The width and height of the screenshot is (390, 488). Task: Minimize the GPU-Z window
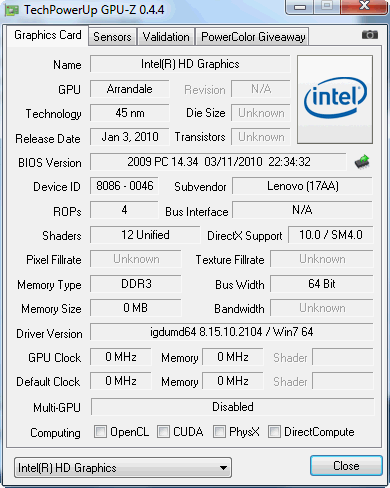[300, 7]
